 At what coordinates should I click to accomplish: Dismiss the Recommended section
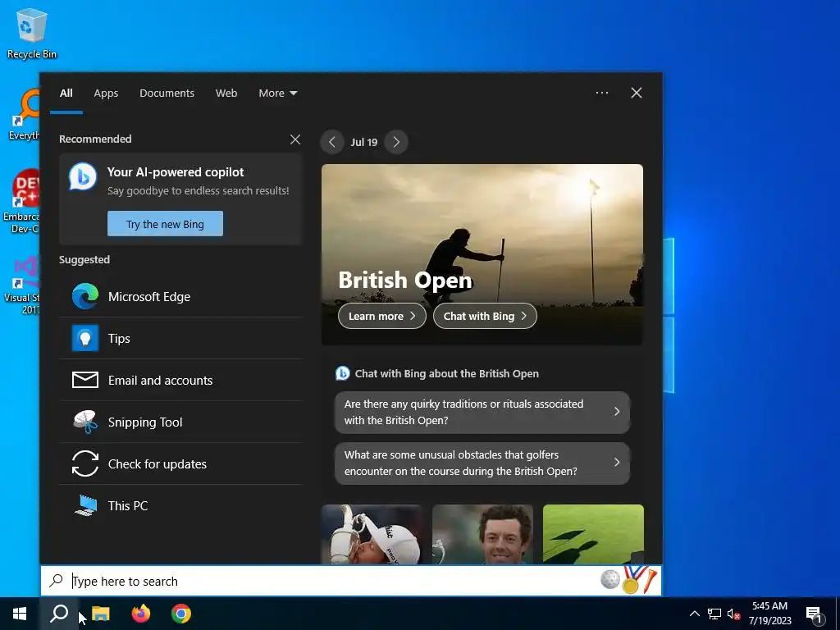click(x=295, y=139)
